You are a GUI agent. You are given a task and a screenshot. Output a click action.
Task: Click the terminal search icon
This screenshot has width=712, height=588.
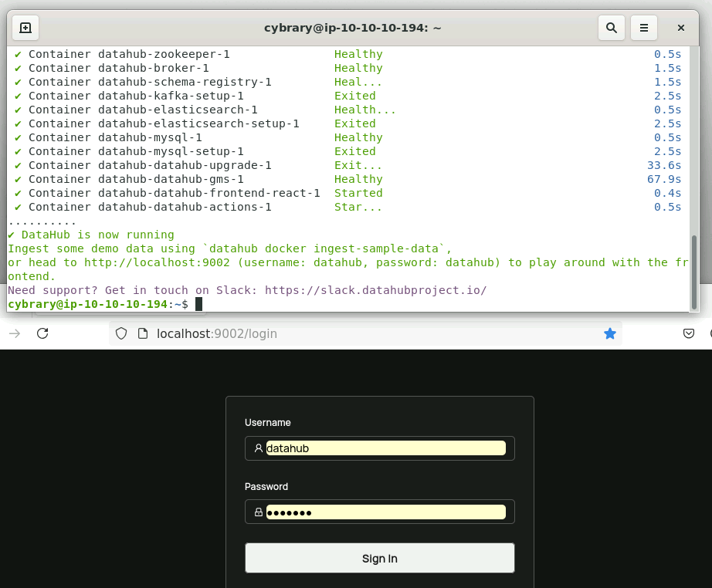[x=611, y=28]
